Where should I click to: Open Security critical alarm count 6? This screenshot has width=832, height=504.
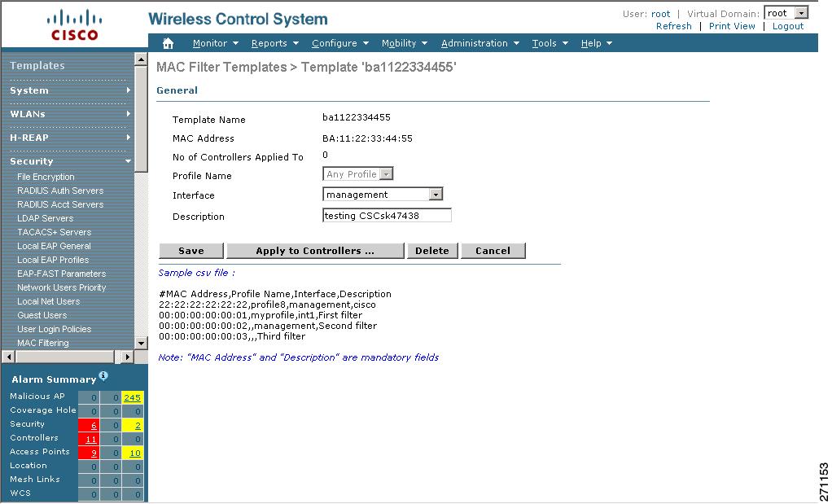(x=89, y=426)
